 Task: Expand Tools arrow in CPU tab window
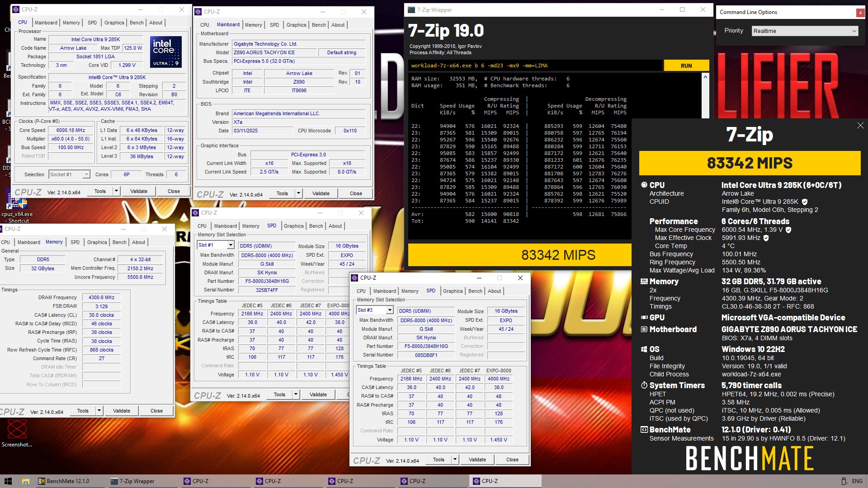(x=116, y=191)
